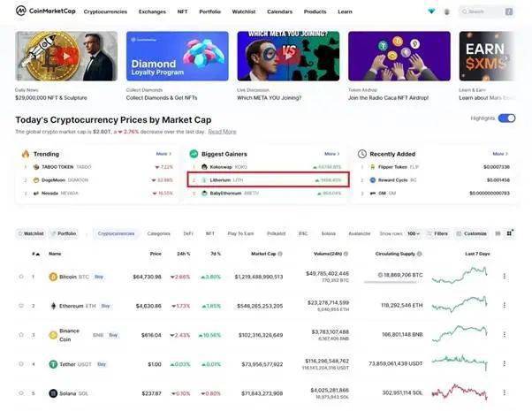Open the Customize columns option
532x411 pixels.
(x=472, y=233)
